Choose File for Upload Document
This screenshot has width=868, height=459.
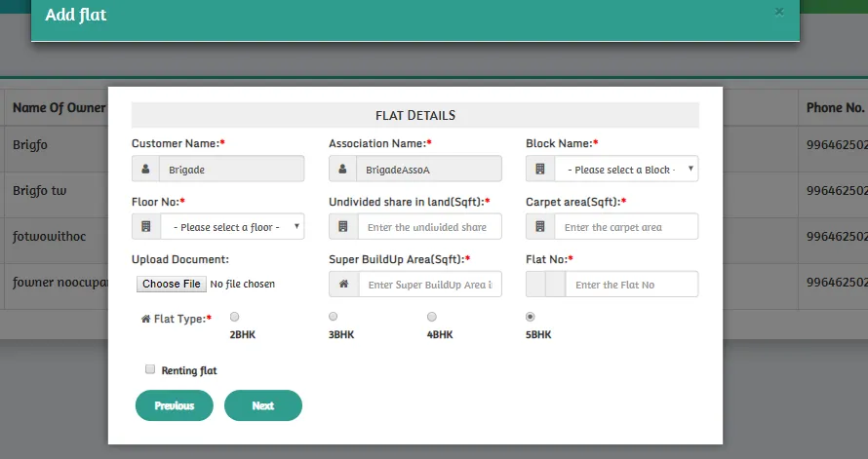(x=172, y=284)
